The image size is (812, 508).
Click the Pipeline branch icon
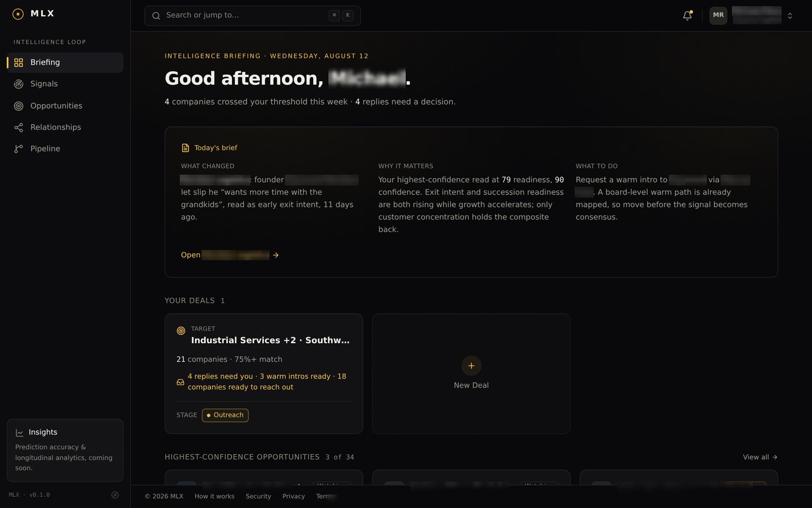pyautogui.click(x=19, y=149)
